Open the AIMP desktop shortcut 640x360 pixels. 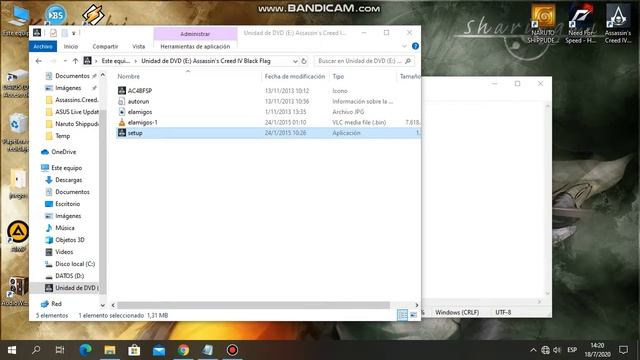click(18, 236)
